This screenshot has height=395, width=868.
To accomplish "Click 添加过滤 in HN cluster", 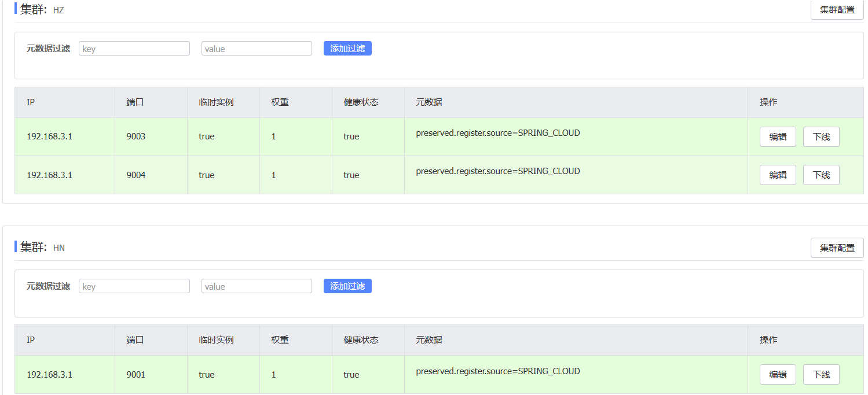I will (x=347, y=286).
